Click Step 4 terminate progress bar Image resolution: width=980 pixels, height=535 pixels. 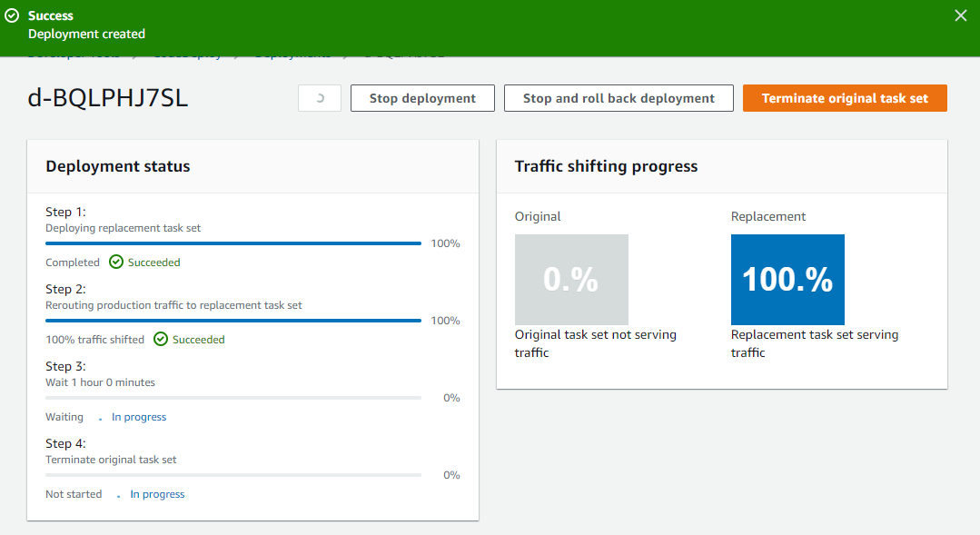(233, 475)
